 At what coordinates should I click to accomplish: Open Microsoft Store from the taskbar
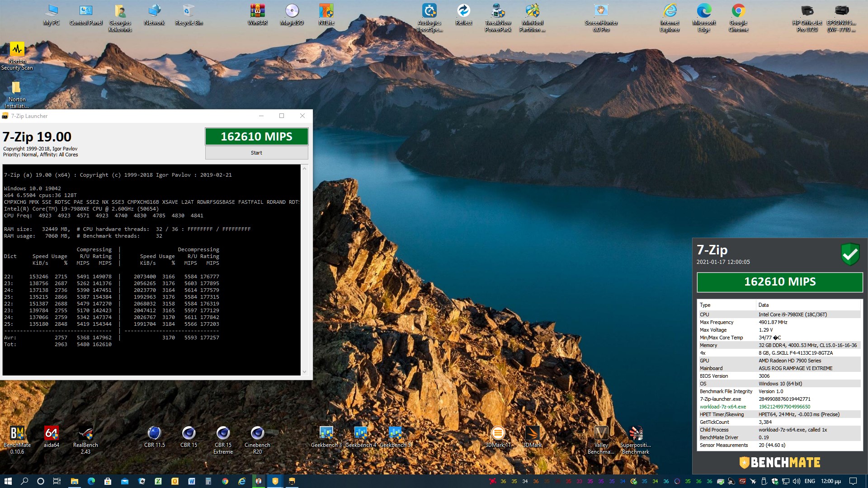pos(108,481)
